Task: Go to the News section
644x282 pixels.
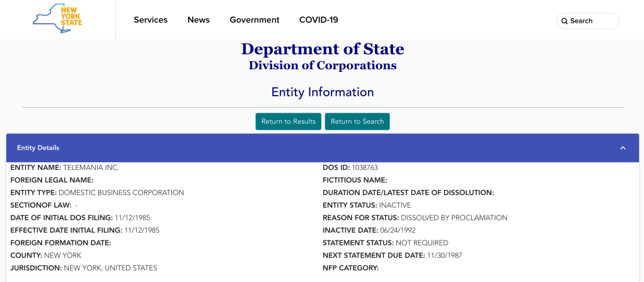Action: click(198, 20)
